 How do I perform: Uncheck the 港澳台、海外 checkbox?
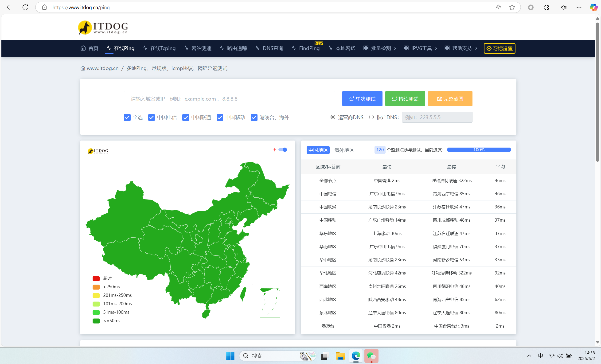(254, 117)
